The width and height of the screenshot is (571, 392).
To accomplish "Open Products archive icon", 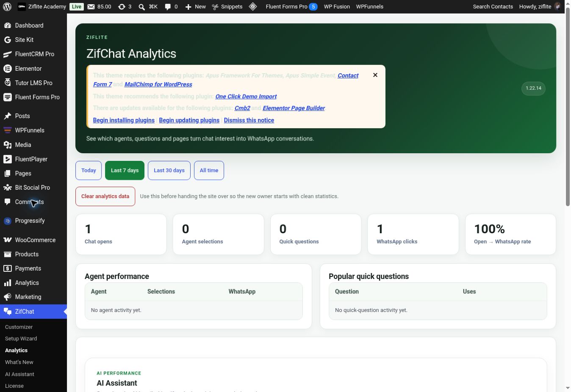I will tap(7, 254).
